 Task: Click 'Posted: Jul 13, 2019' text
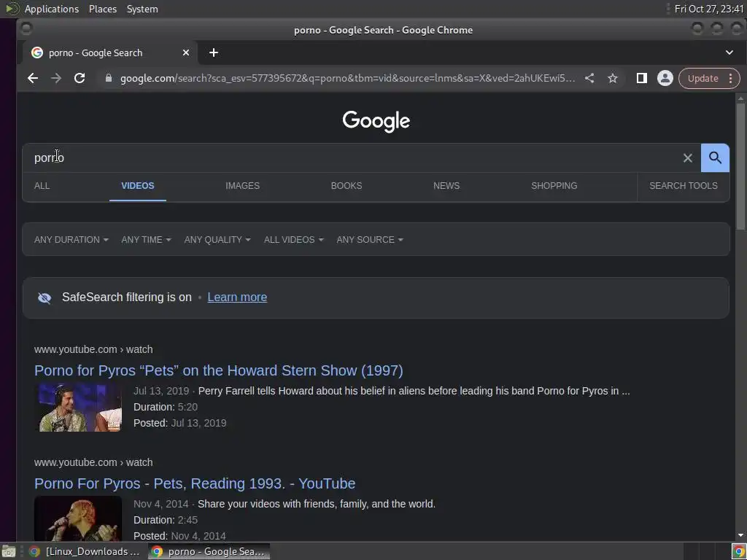pos(180,424)
